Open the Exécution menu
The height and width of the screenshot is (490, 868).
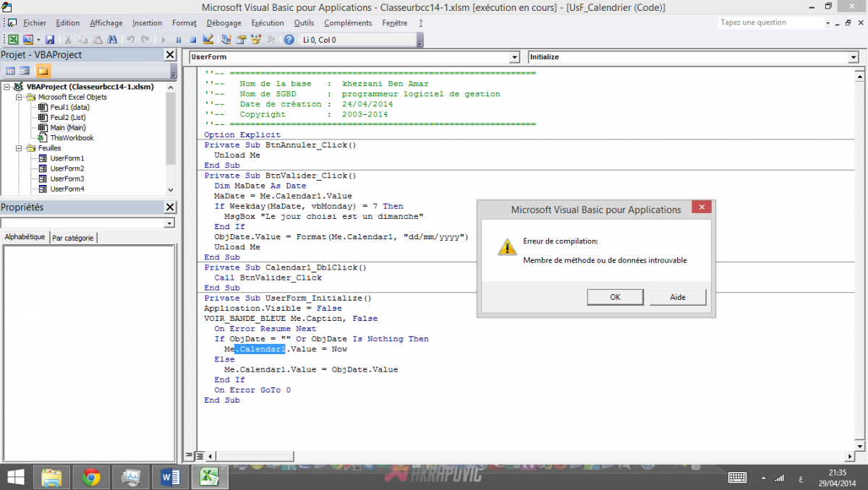pos(268,23)
